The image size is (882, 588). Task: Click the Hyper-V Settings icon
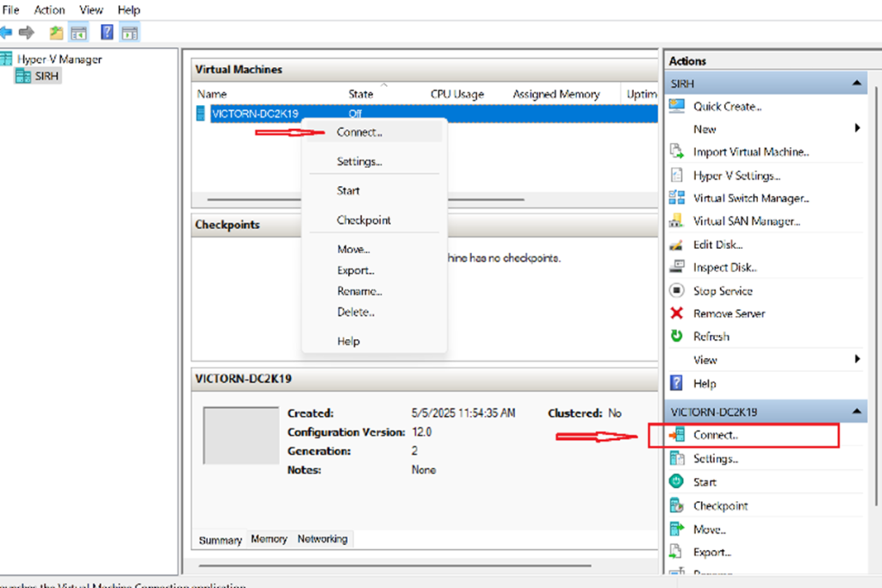click(x=677, y=175)
